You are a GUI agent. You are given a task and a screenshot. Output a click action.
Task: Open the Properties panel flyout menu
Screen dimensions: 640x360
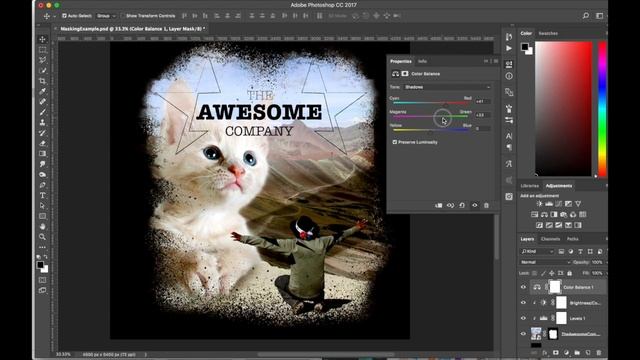[x=496, y=61]
